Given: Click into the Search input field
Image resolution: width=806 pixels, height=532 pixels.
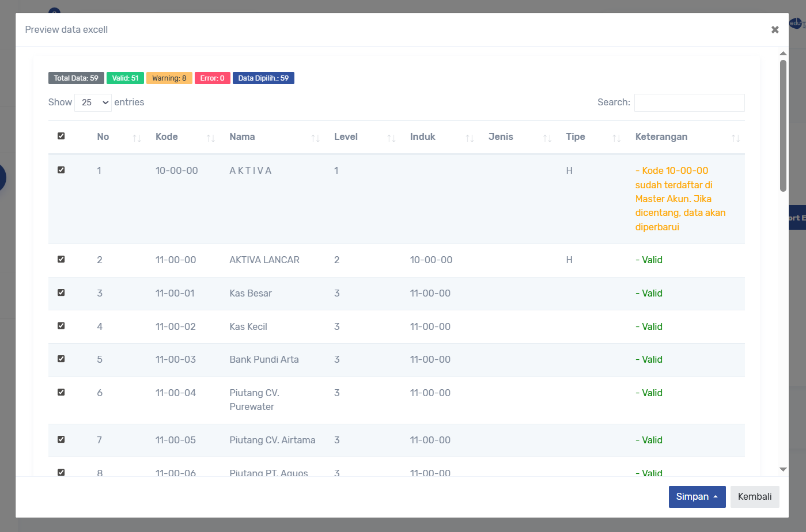Looking at the screenshot, I should click(689, 102).
